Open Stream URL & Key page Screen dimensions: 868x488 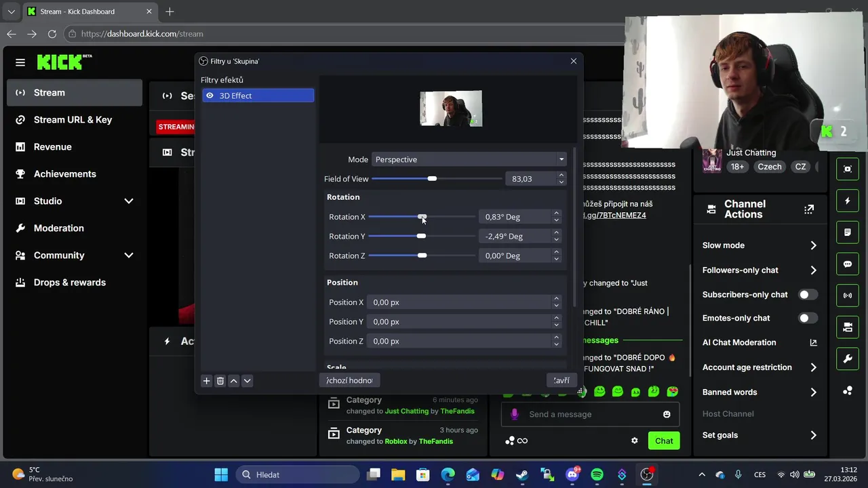(x=75, y=120)
